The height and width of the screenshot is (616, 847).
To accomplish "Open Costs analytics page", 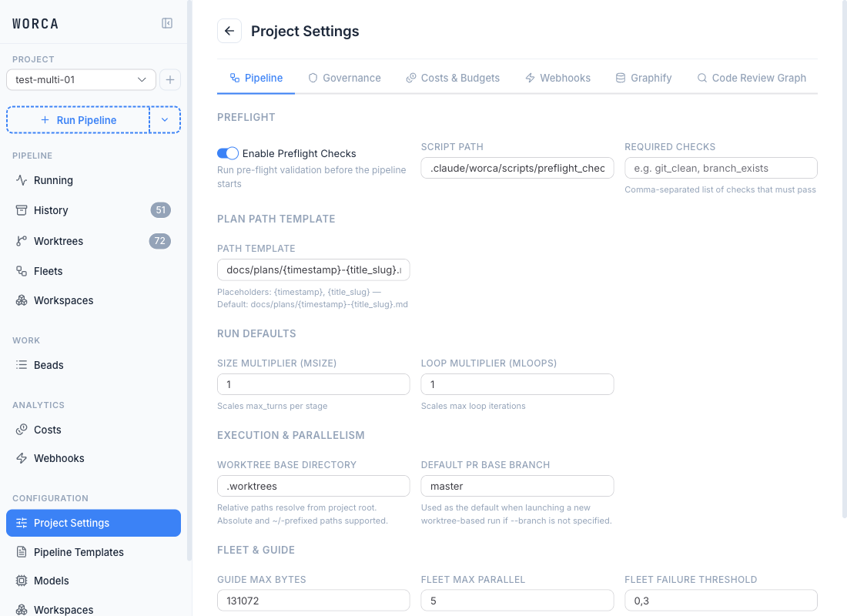I will pyautogui.click(x=93, y=430).
